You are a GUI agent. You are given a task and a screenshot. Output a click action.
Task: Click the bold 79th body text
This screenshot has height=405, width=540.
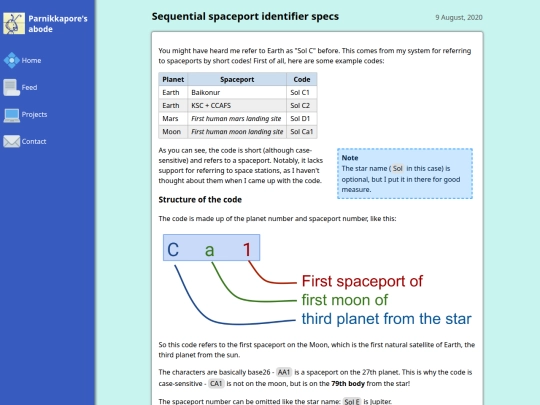pos(348,384)
